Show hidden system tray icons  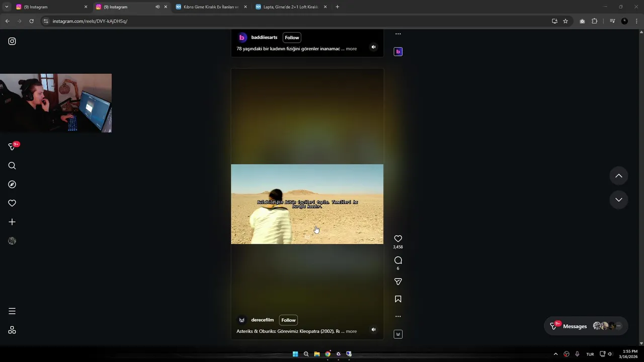tap(555, 354)
